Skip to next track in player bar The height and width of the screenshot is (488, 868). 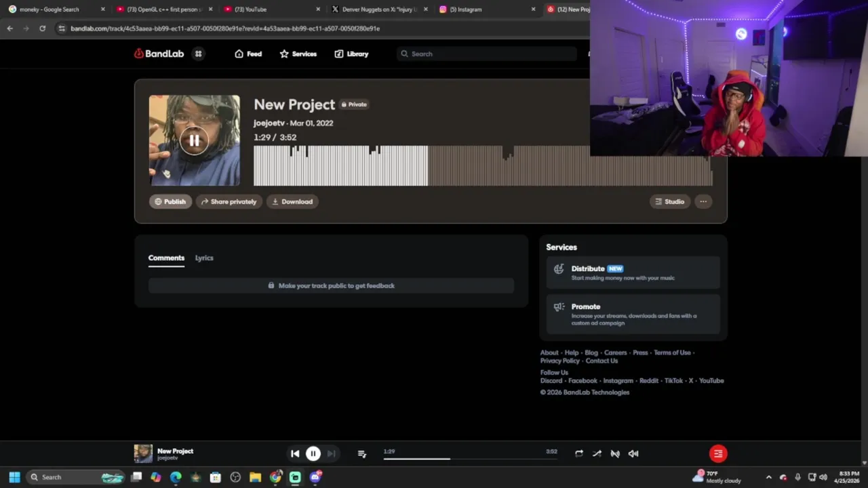click(331, 453)
